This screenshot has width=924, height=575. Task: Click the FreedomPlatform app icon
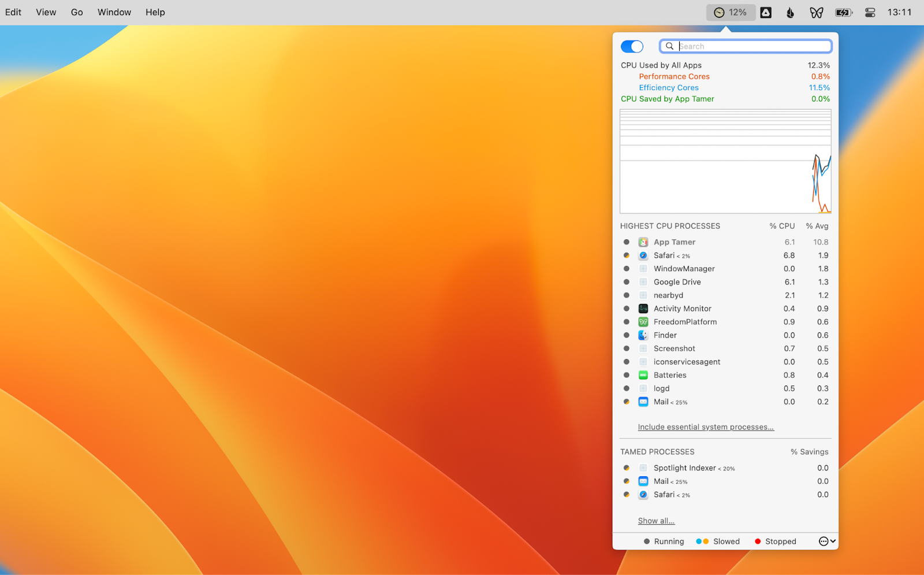(643, 322)
